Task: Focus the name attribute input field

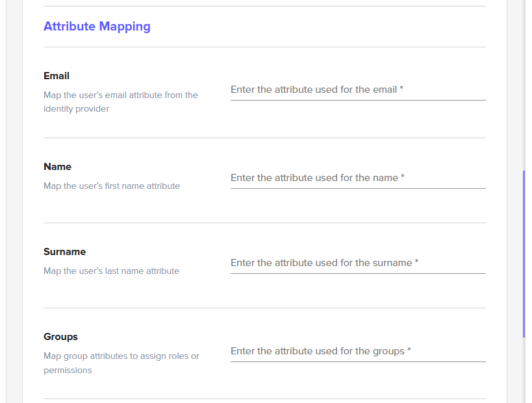Action: pyautogui.click(x=357, y=178)
